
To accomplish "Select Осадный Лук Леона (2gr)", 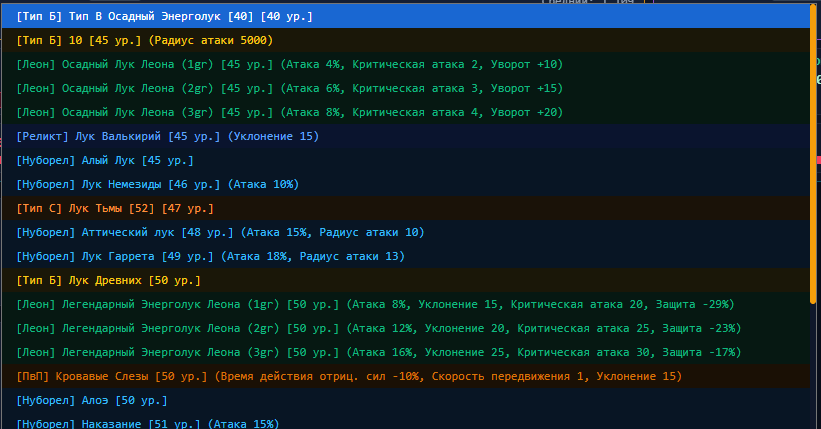I will click(406, 89).
